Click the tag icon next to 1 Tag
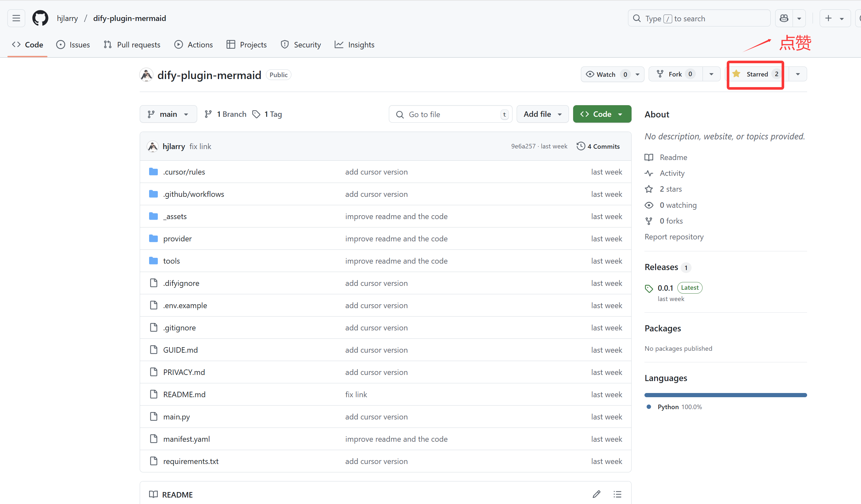Viewport: 861px width, 504px height. point(256,114)
